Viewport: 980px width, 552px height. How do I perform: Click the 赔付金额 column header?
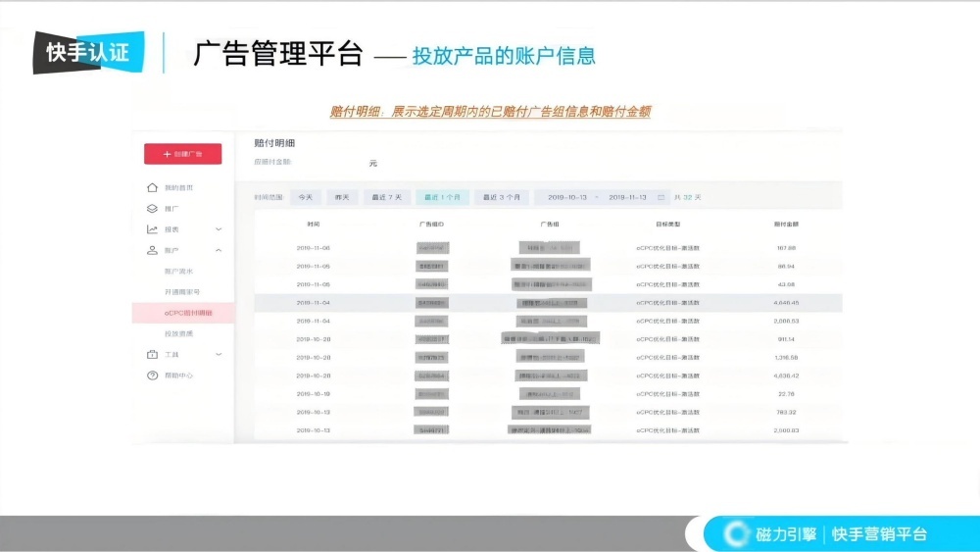[x=786, y=224]
